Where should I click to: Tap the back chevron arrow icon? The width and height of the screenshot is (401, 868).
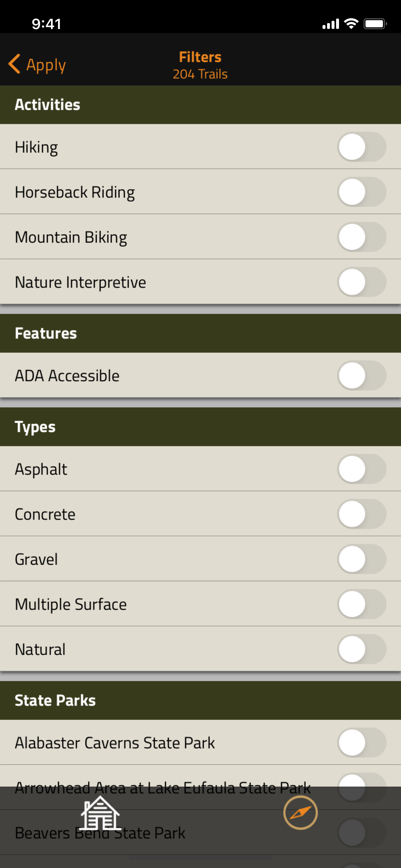pyautogui.click(x=14, y=64)
